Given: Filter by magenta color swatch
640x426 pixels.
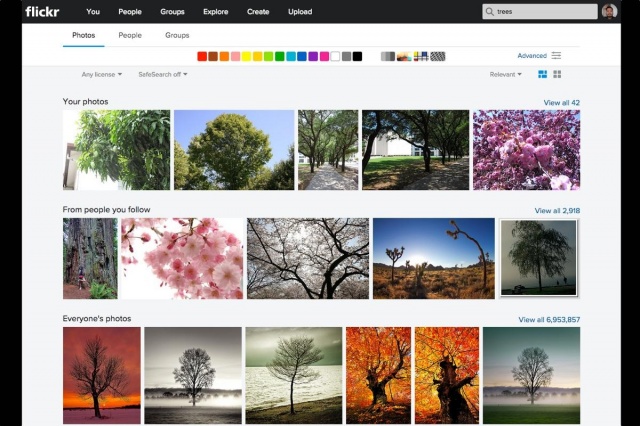Looking at the screenshot, I should pyautogui.click(x=324, y=56).
